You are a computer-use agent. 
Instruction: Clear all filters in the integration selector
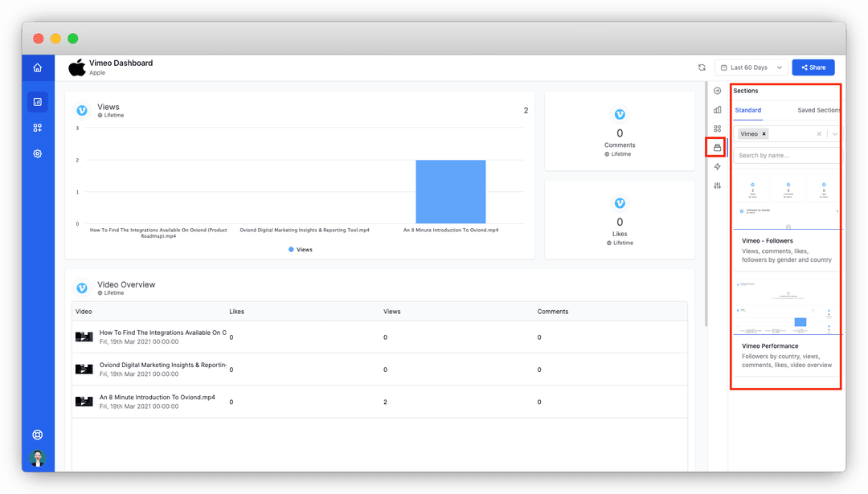tap(819, 134)
